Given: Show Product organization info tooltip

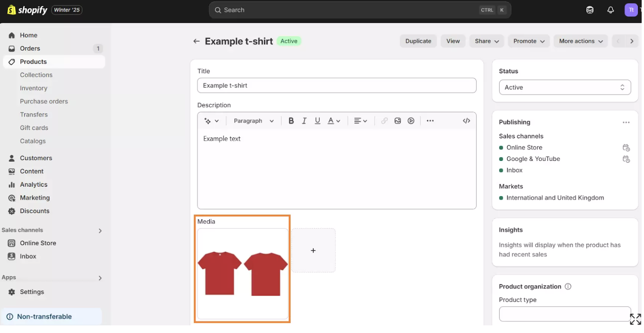Looking at the screenshot, I should 568,286.
